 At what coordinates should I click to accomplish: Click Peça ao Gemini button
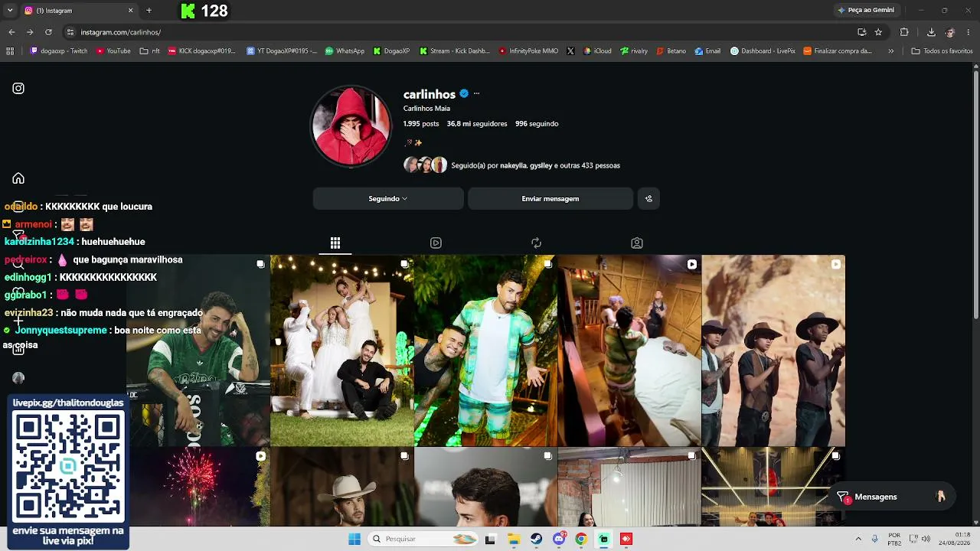(x=865, y=11)
